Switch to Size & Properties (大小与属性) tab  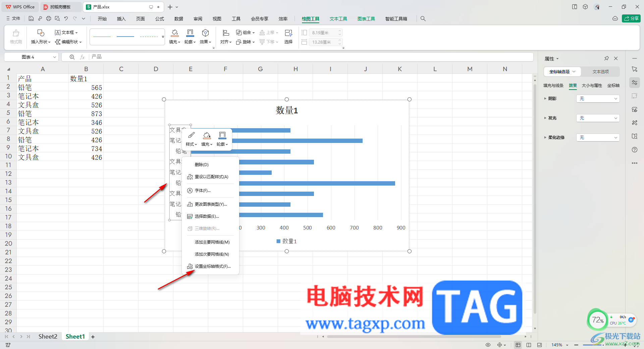(x=592, y=86)
